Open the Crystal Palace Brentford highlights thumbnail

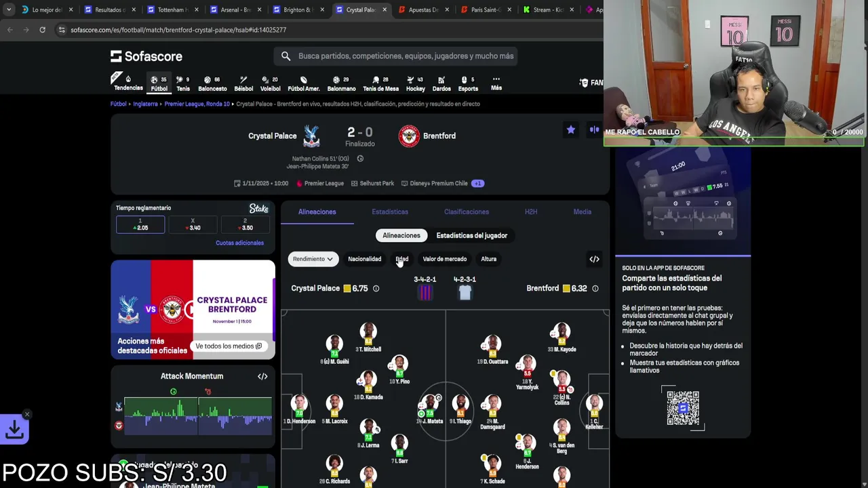[193, 310]
